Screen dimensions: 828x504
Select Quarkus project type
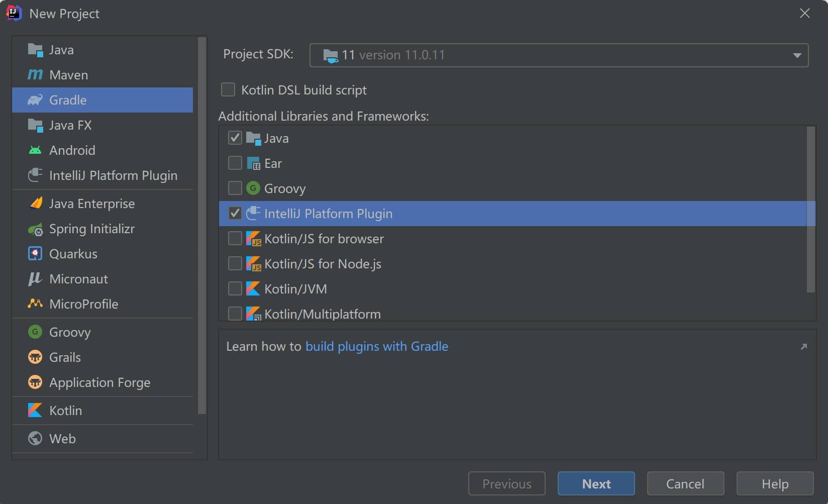coord(102,254)
